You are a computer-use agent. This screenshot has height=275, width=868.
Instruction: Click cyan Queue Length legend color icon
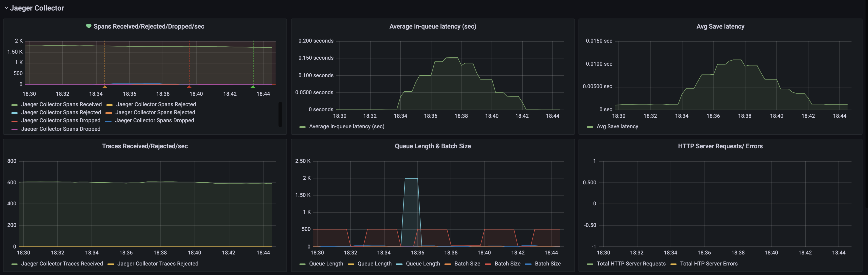tap(399, 264)
